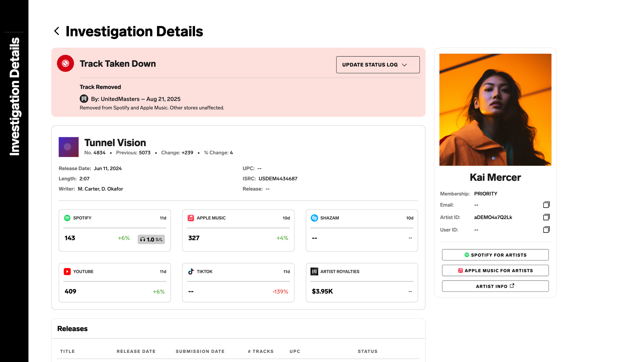Viewport: 644px width, 362px height.
Task: Open Apple Music for Artists
Action: click(495, 270)
